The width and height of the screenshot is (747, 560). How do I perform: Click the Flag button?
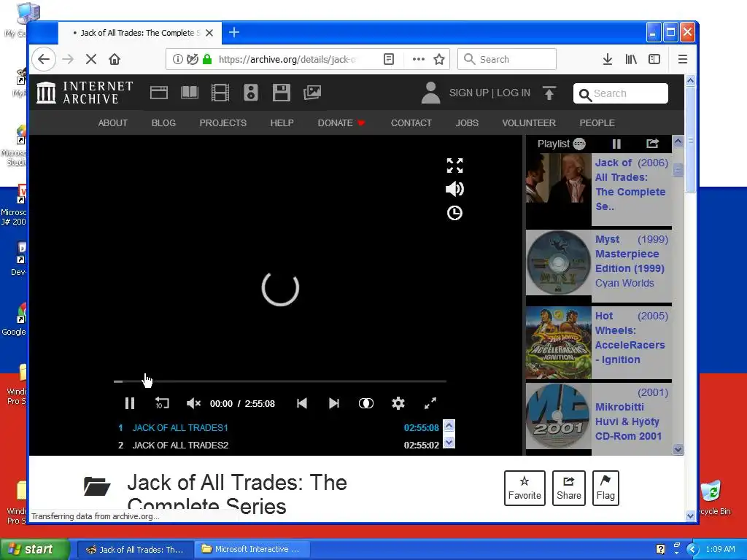coord(605,488)
